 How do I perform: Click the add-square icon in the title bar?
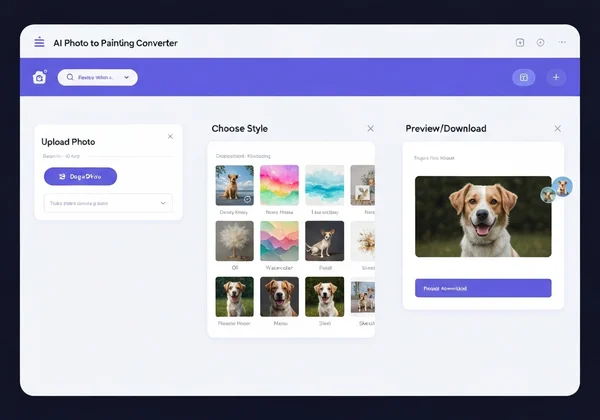coord(520,42)
